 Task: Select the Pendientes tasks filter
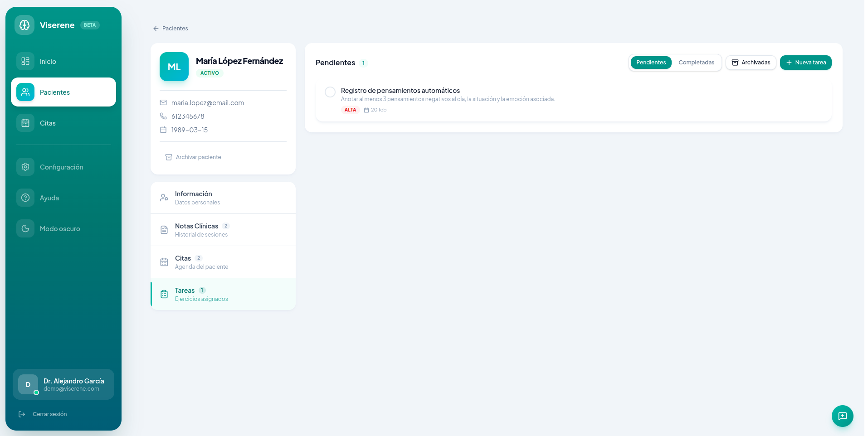[x=651, y=63]
